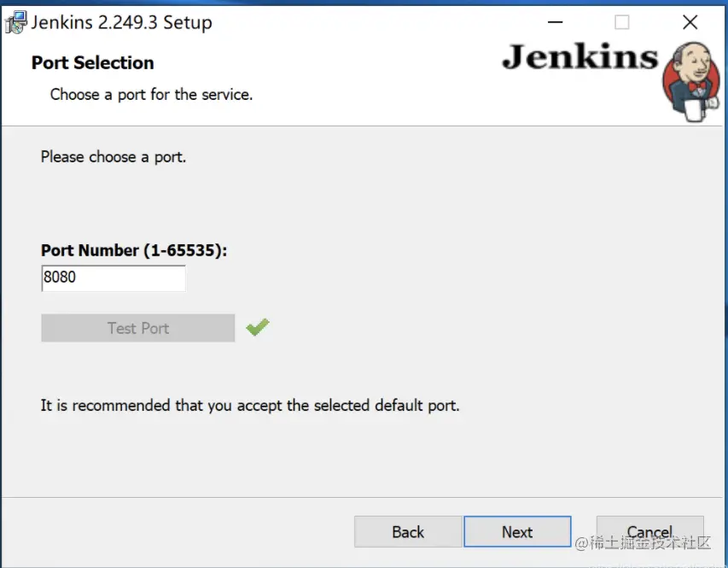Click the green checkmark port status icon
The height and width of the screenshot is (568, 728).
coord(258,327)
